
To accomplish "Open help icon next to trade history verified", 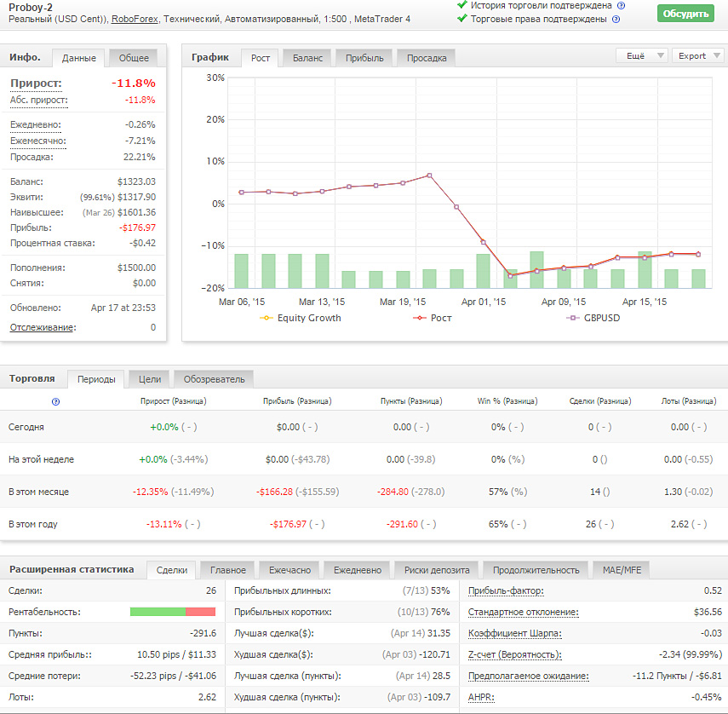I will 621,6.
